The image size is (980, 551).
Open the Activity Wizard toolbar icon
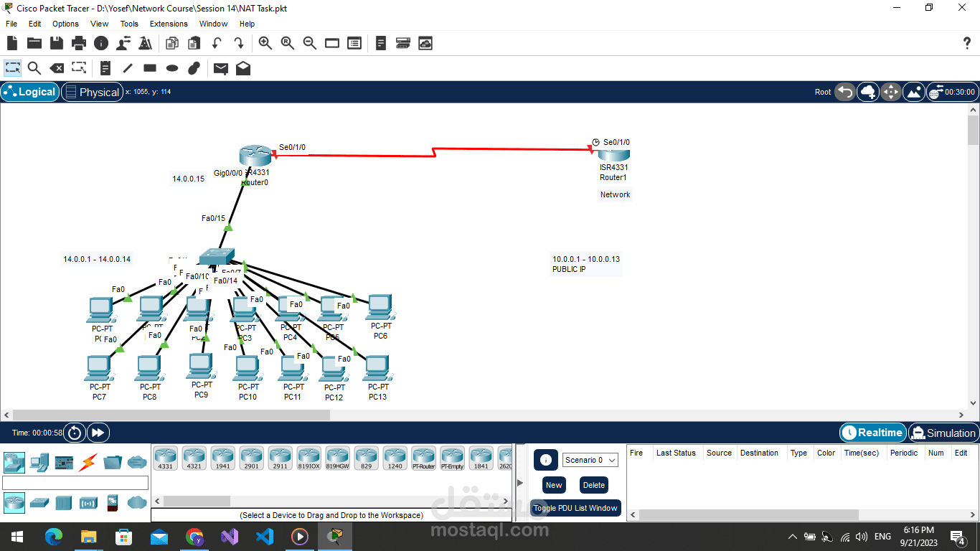(x=146, y=44)
